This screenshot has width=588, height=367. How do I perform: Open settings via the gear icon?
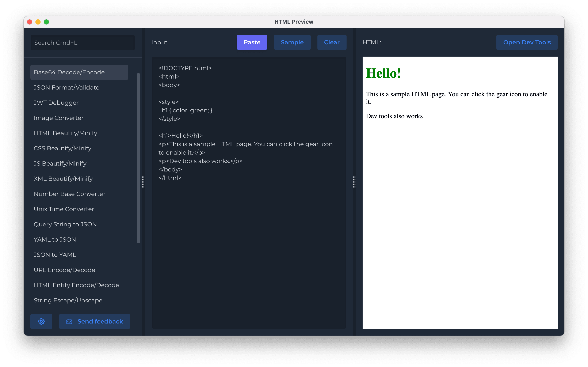(x=41, y=321)
